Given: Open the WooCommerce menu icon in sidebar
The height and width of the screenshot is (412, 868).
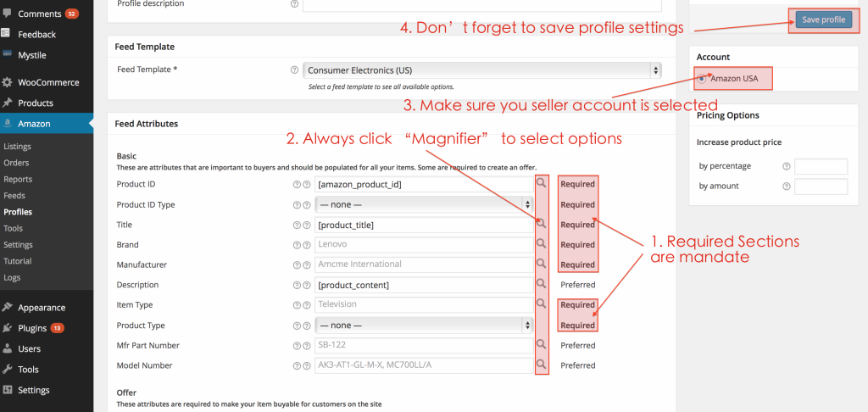Looking at the screenshot, I should (8, 82).
